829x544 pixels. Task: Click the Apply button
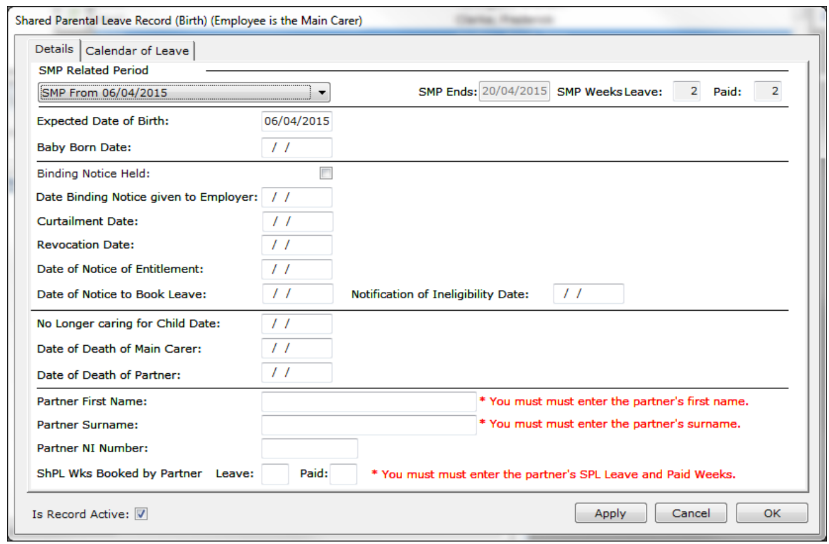click(x=611, y=513)
